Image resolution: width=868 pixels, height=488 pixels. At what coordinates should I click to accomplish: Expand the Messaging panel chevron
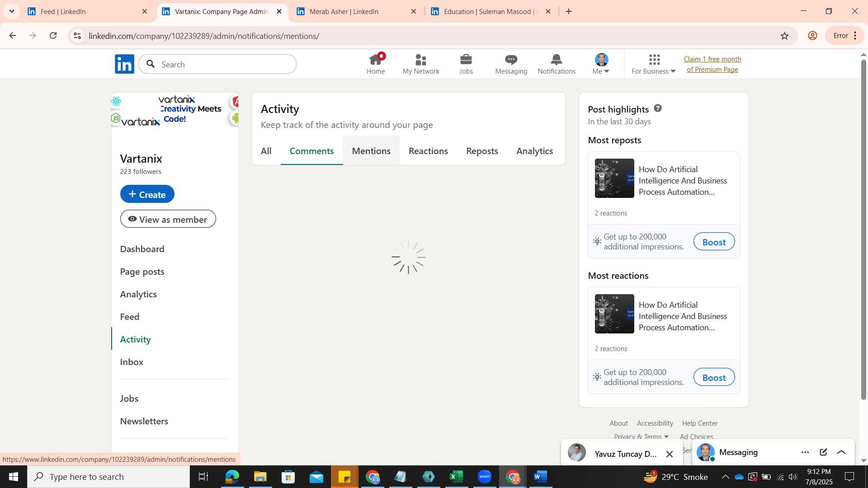[841, 452]
